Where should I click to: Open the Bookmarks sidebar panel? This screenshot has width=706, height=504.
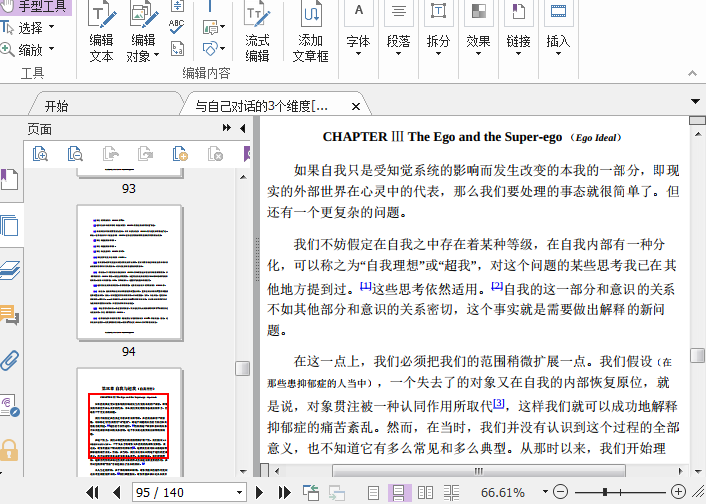coord(10,179)
